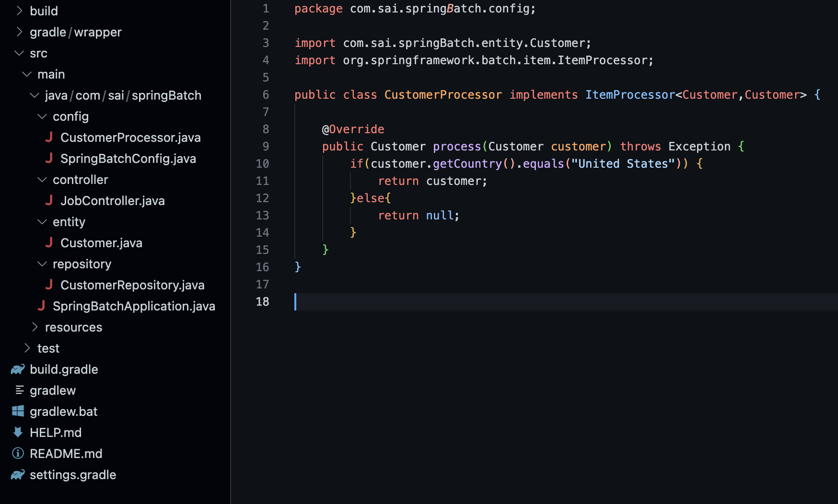838x504 pixels.
Task: Open the entity folder contents
Action: (x=69, y=221)
